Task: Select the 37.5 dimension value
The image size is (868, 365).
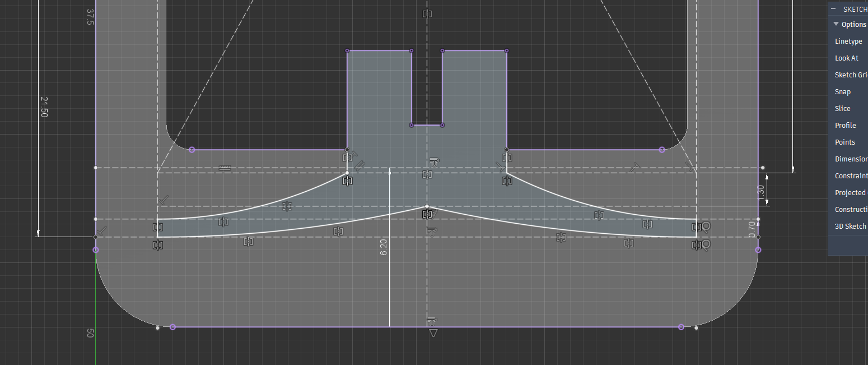Action: [x=90, y=17]
